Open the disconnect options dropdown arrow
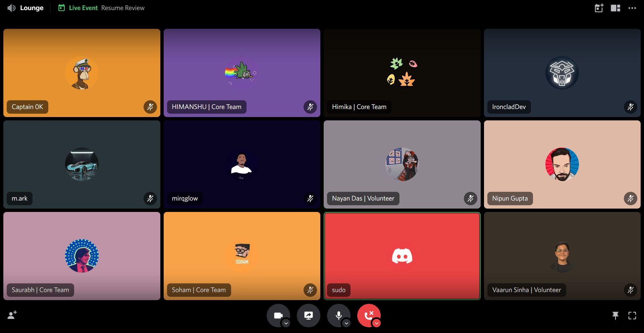Image resolution: width=644 pixels, height=333 pixels. pyautogui.click(x=377, y=323)
